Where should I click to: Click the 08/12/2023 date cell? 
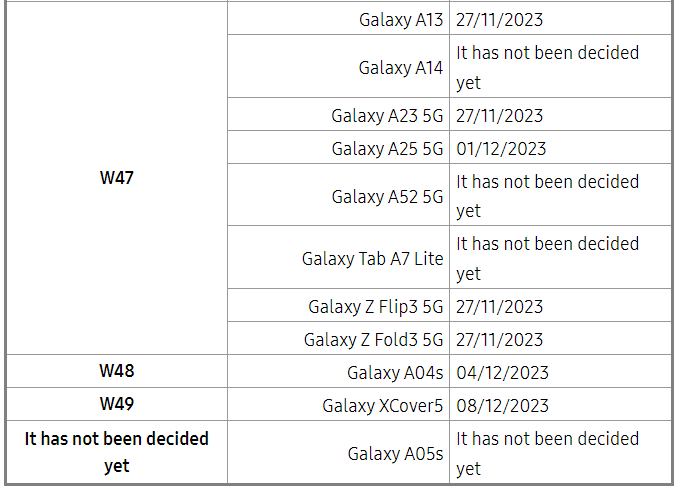click(x=560, y=404)
